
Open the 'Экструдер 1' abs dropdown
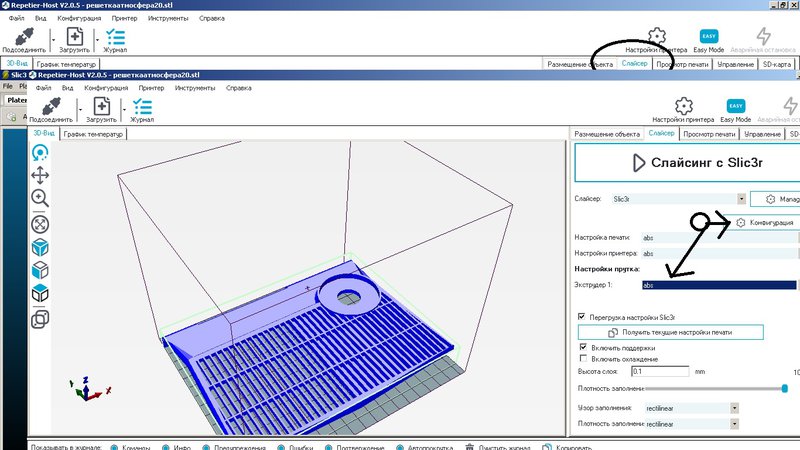(720, 286)
